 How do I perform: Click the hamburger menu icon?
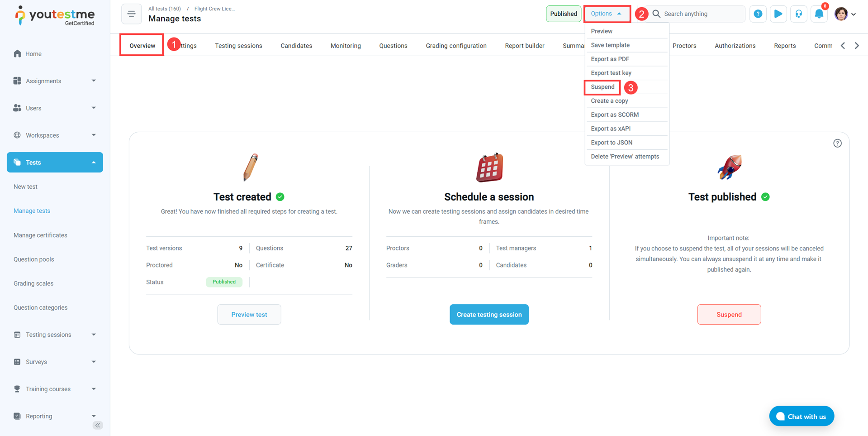tap(131, 14)
